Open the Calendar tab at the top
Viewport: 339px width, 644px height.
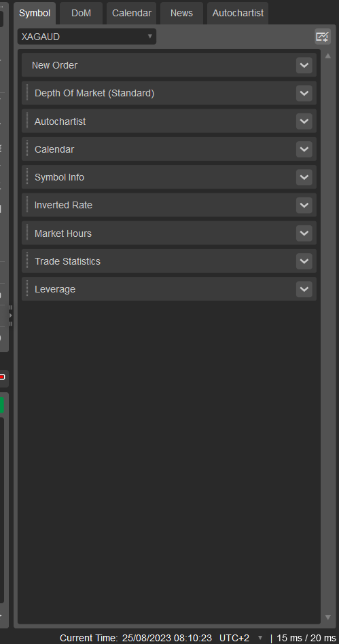(132, 13)
